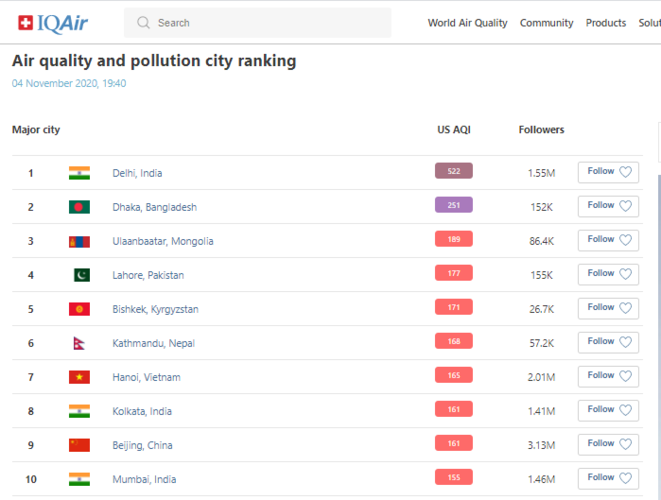Click the China flag icon

click(x=79, y=445)
